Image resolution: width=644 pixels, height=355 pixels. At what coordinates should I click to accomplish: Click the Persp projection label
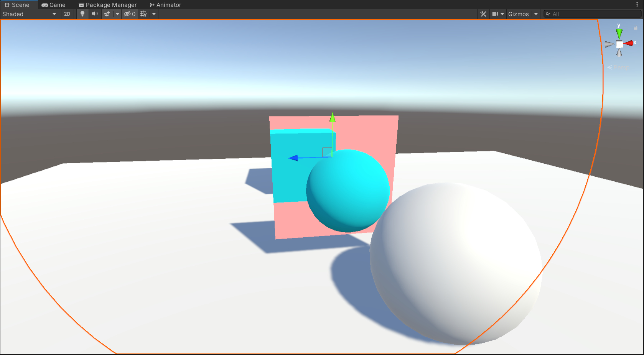[621, 67]
